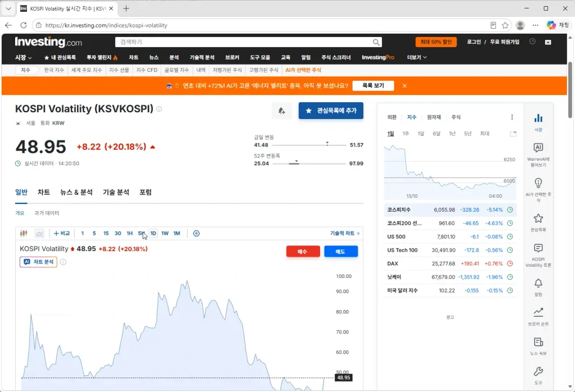Click the red 매수 buy button
This screenshot has width=575, height=392.
pos(303,252)
